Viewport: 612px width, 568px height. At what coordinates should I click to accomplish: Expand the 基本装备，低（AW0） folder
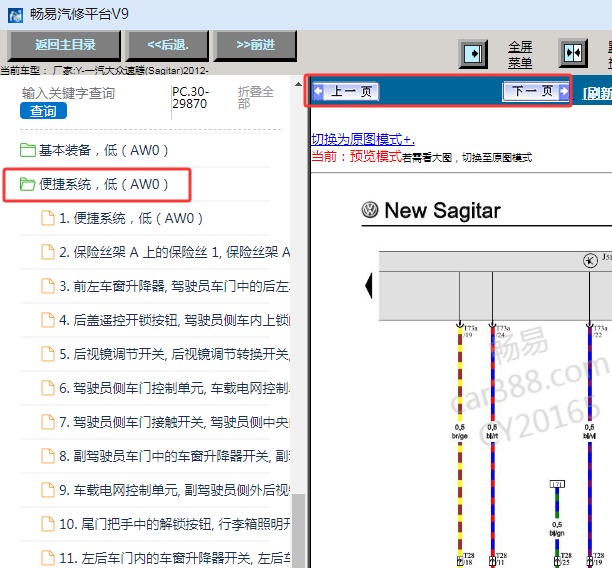(x=94, y=150)
